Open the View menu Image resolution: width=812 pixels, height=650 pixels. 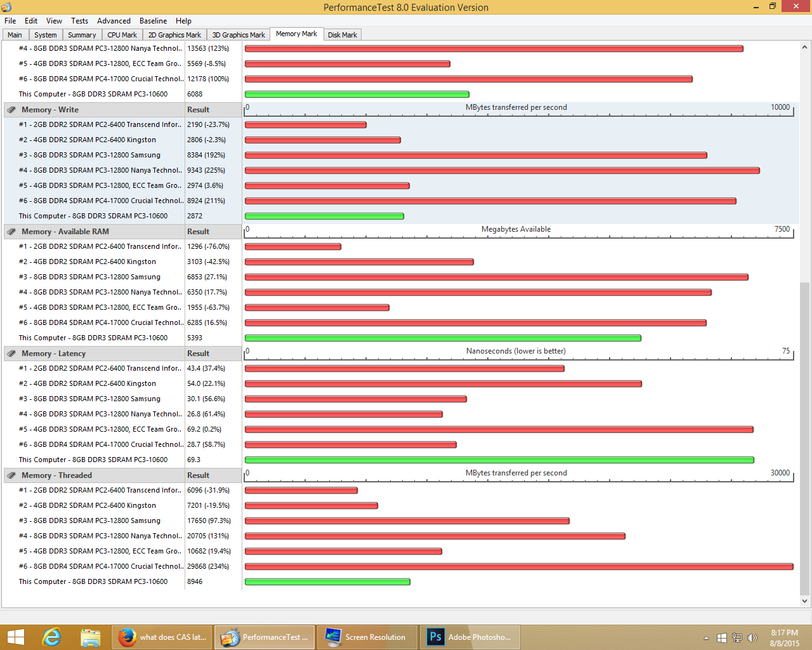pos(55,21)
